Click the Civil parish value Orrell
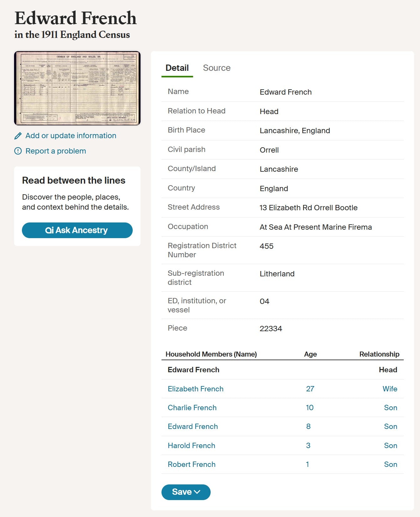The image size is (420, 517). 269,150
